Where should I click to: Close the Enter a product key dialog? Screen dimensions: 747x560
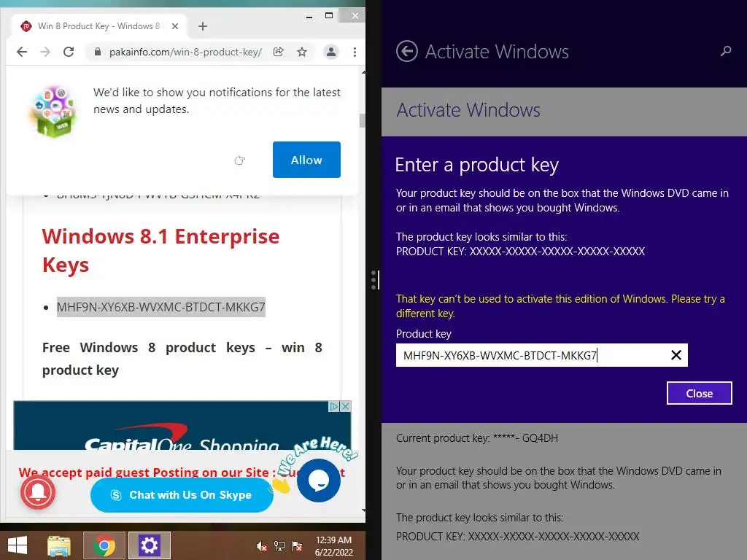pyautogui.click(x=699, y=393)
